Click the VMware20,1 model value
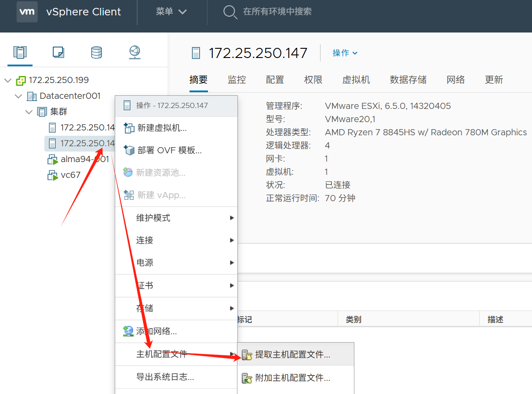Viewport: 532px width, 394px height. (350, 119)
